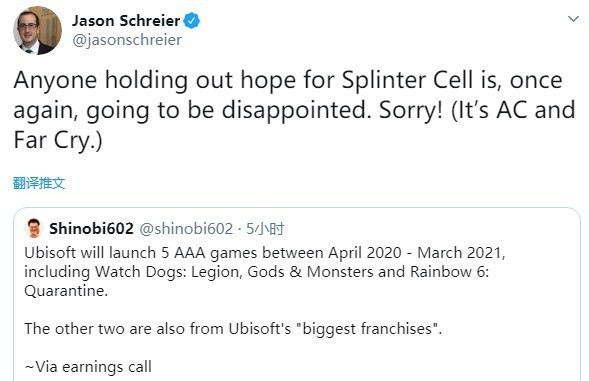
Task: Click the Jason Schreier display name
Action: [x=126, y=20]
